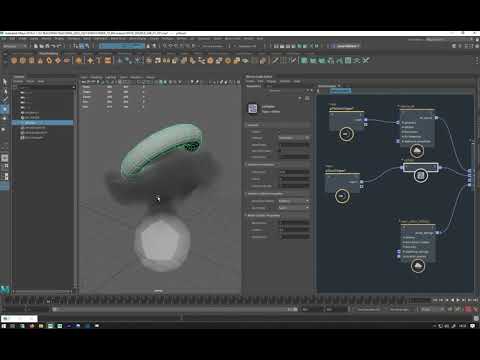Collapse the fourth parameter section header
Screen dimensions: 480x360
coord(278,216)
